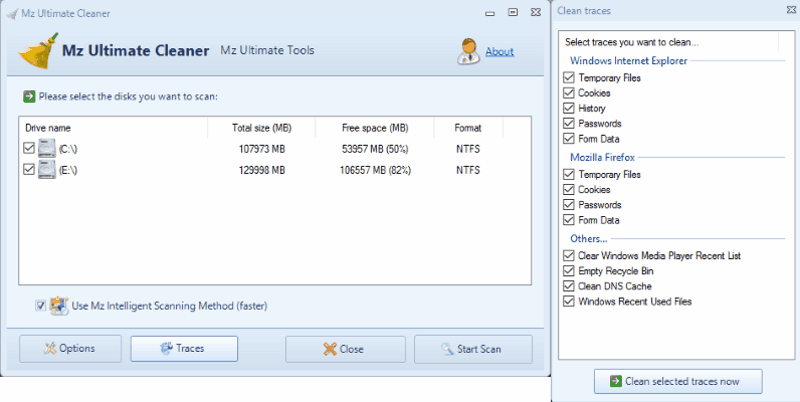Open the About link
This screenshot has width=800, height=402.
pos(499,52)
